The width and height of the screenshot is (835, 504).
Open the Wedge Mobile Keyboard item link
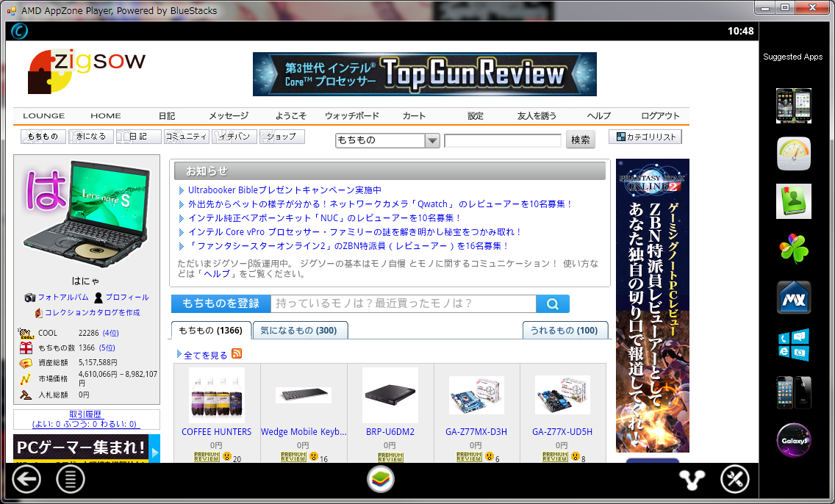pyautogui.click(x=304, y=431)
